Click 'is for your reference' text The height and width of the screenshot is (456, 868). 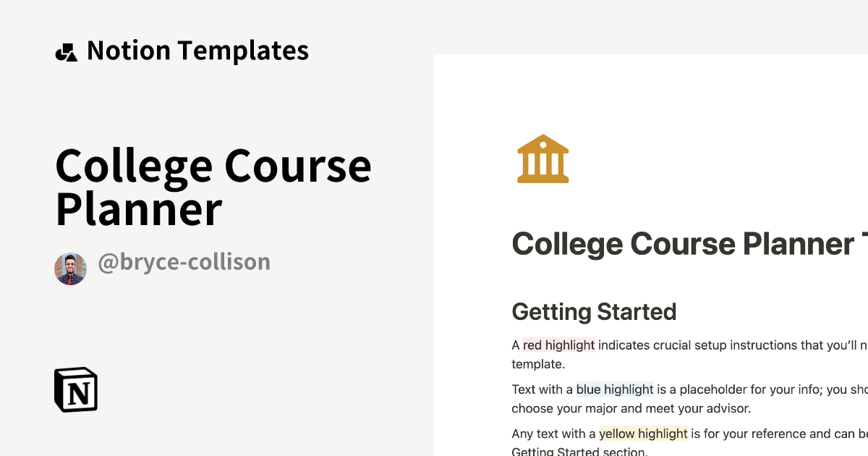tap(752, 434)
